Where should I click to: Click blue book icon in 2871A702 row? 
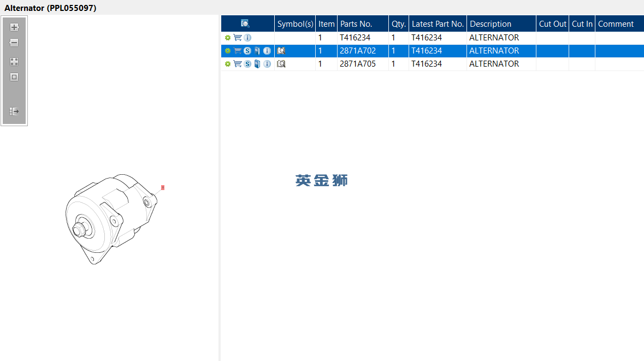click(257, 51)
